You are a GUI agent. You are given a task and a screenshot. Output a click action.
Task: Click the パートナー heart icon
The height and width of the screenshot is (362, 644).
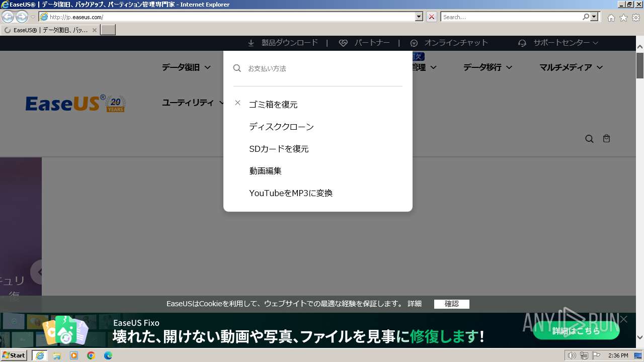(x=343, y=43)
